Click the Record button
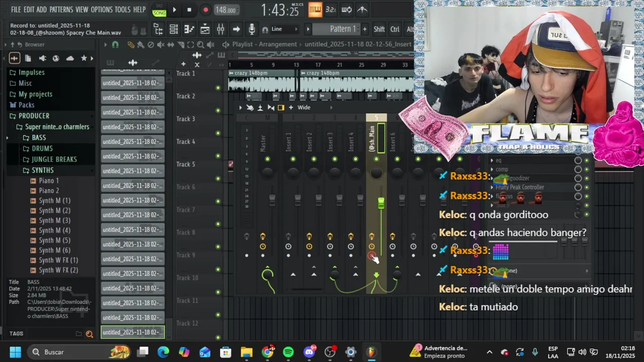Screen dimensions: 644x362 pyautogui.click(x=205, y=10)
